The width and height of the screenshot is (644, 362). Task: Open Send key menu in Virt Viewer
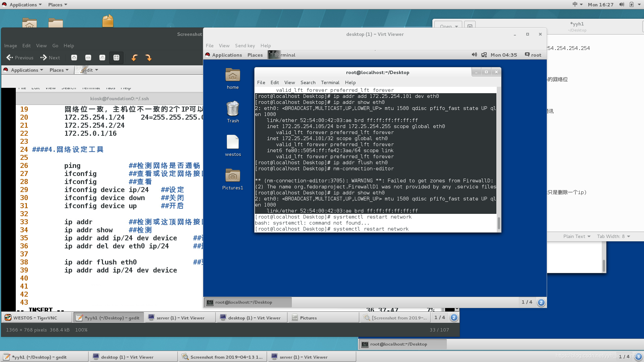click(245, 46)
